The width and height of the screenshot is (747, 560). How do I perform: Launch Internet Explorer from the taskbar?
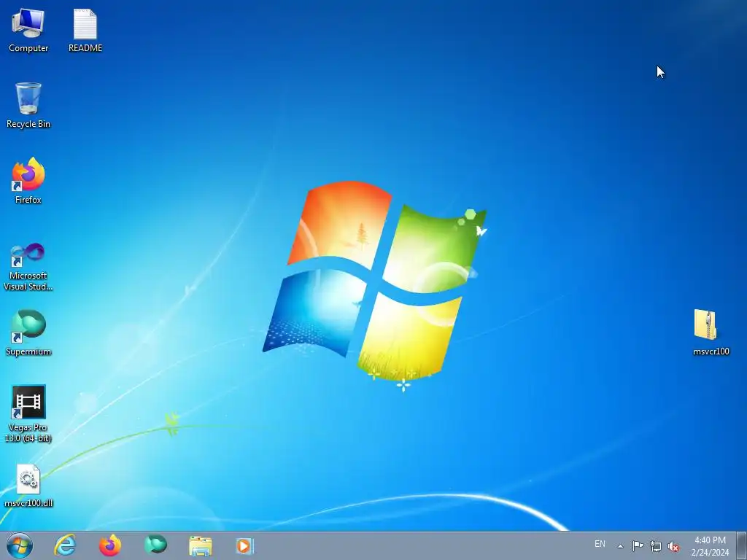coord(65,545)
